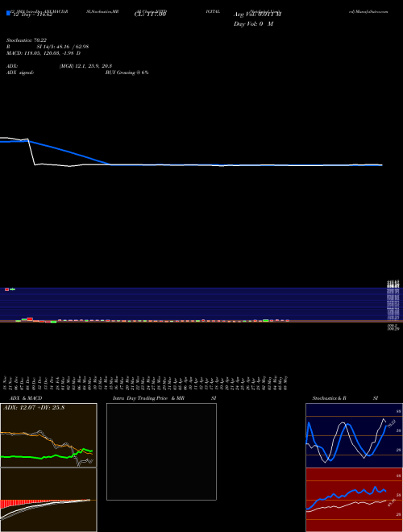403x532 pixels.
Task: Click the 'MACD: 118.05, 120.03, -1.98' readout
Action: click(x=40, y=53)
